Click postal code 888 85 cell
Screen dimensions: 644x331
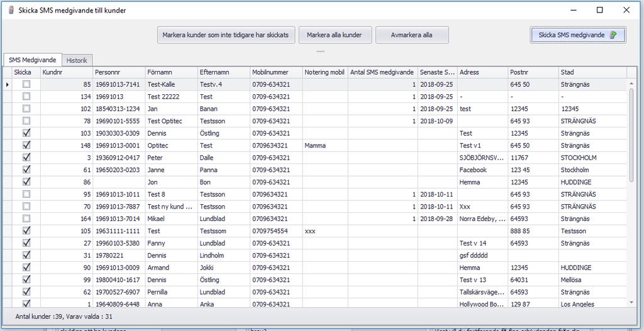tap(533, 231)
